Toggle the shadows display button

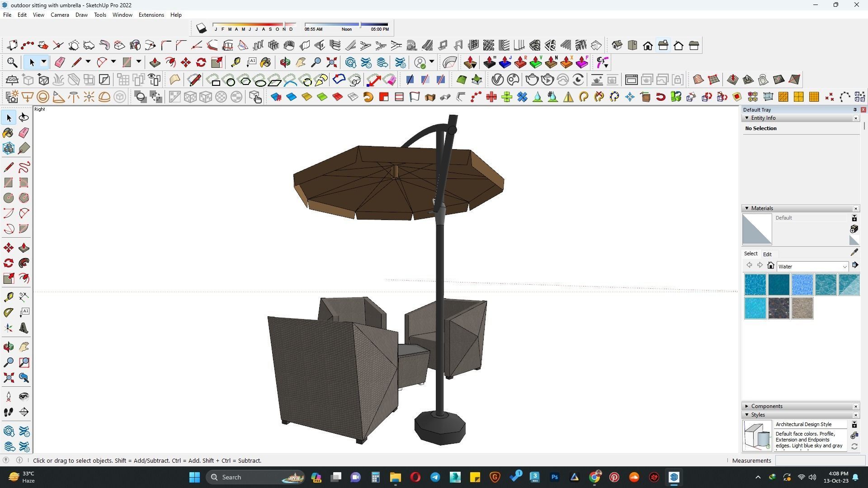[202, 28]
